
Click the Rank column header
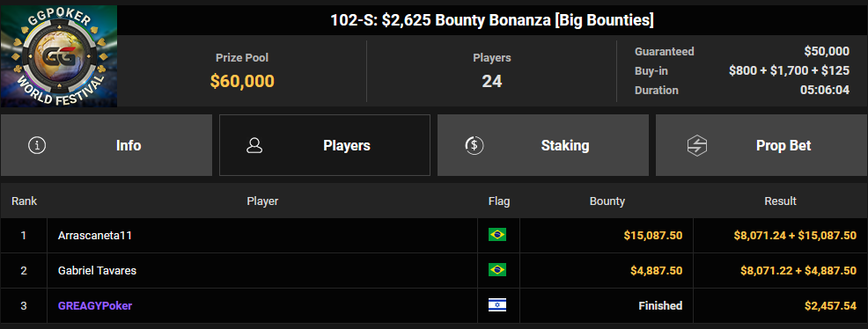tap(25, 201)
